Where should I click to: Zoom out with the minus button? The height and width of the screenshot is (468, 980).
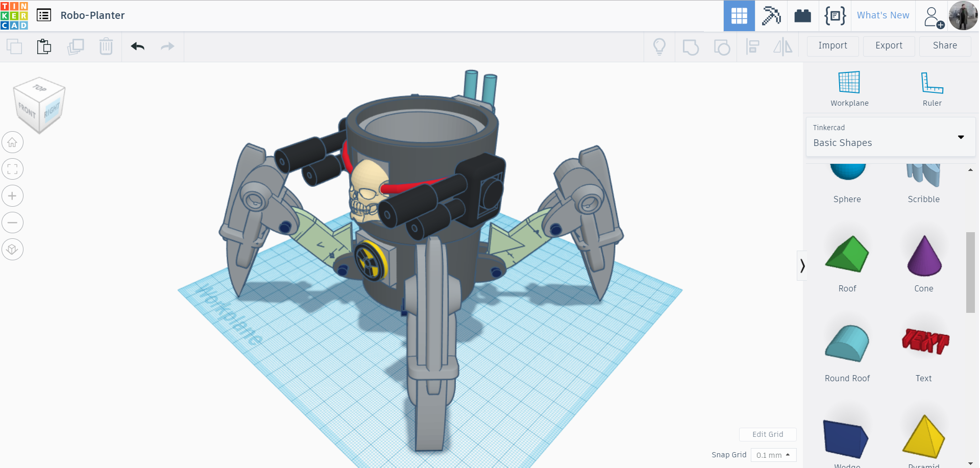[13, 223]
